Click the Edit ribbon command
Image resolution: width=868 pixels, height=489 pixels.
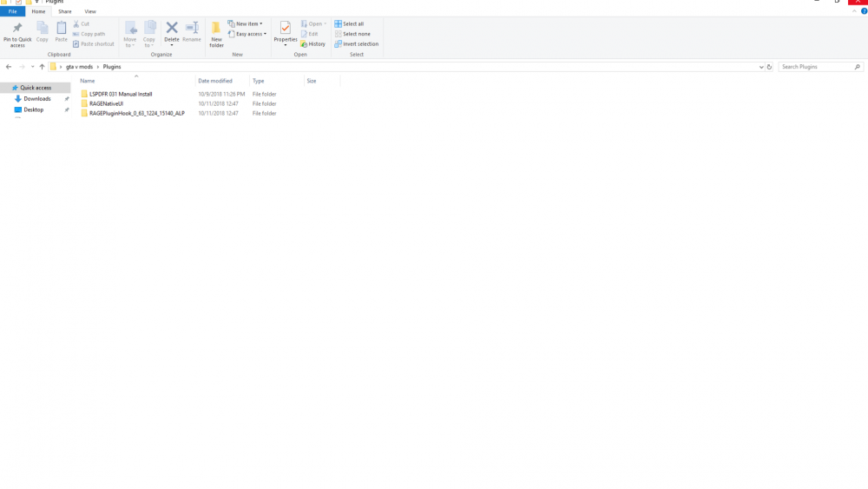click(310, 34)
